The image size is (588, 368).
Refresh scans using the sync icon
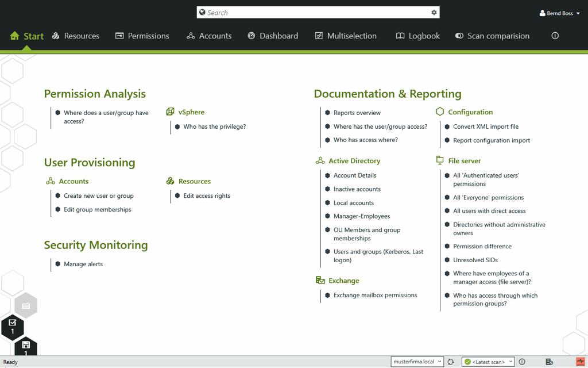click(451, 361)
